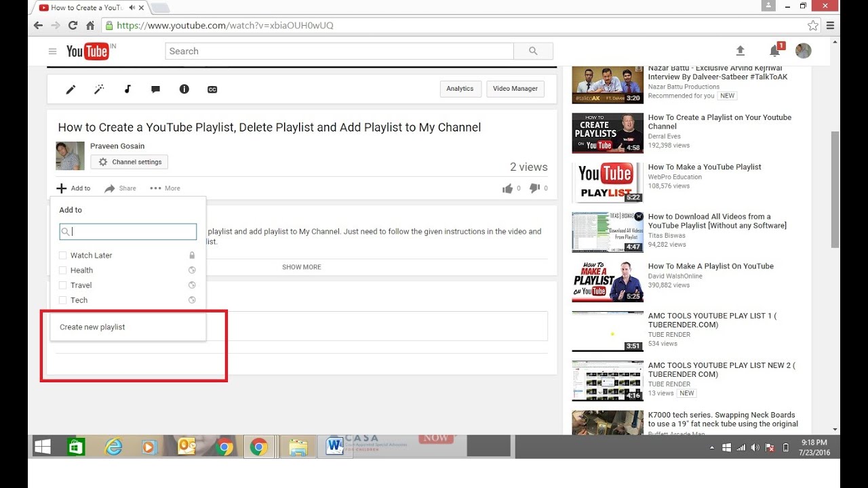Open the Share option
868x488 pixels.
coord(120,188)
